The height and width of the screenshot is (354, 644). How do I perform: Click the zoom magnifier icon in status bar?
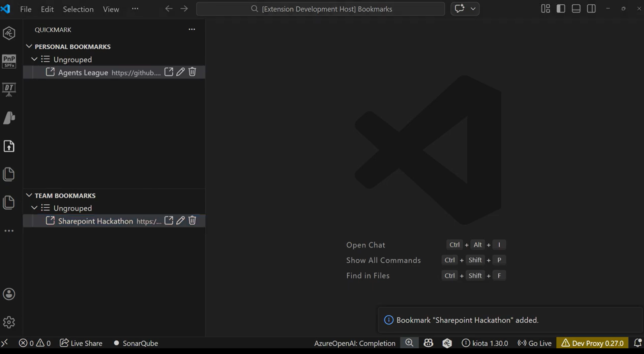coord(409,343)
